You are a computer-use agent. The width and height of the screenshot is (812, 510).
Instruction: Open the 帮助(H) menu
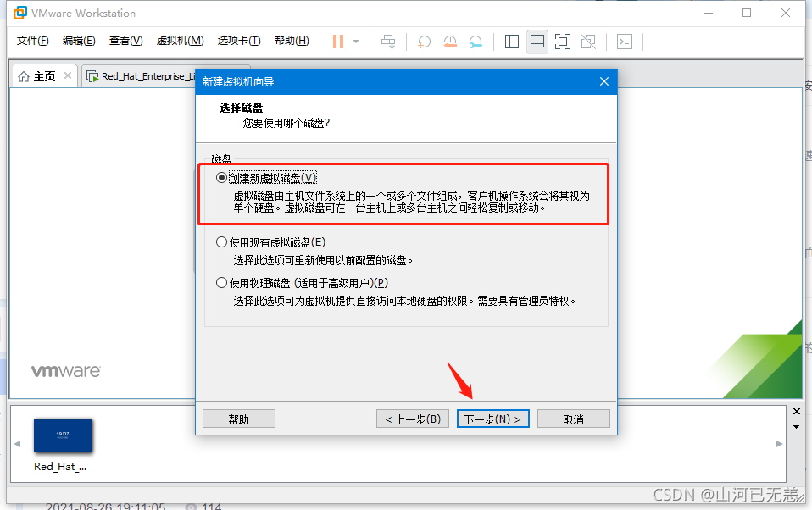292,41
